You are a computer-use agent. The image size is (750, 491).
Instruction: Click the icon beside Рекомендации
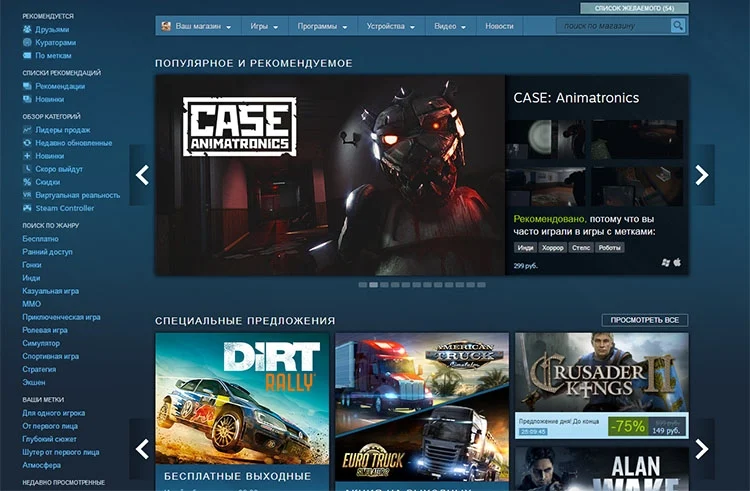(x=27, y=86)
